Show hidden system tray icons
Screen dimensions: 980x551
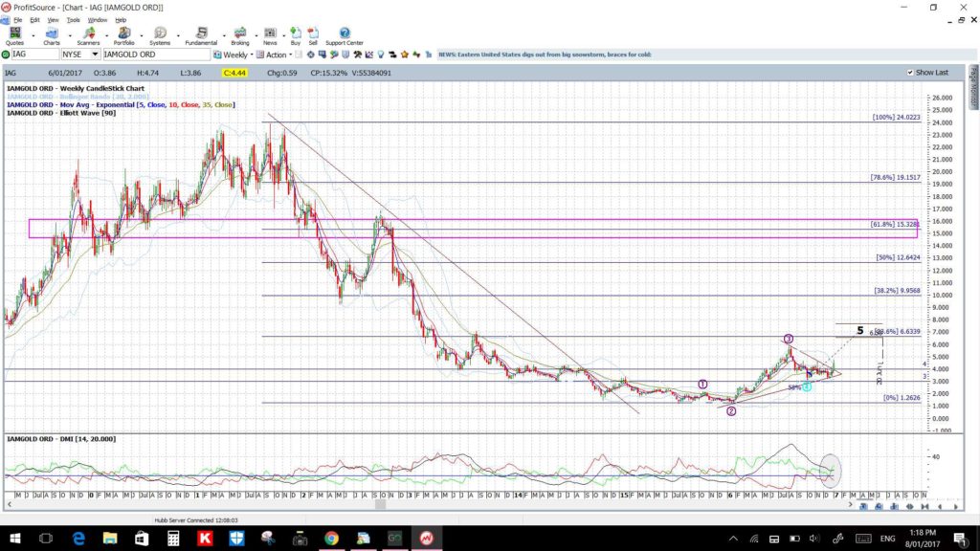tap(733, 539)
